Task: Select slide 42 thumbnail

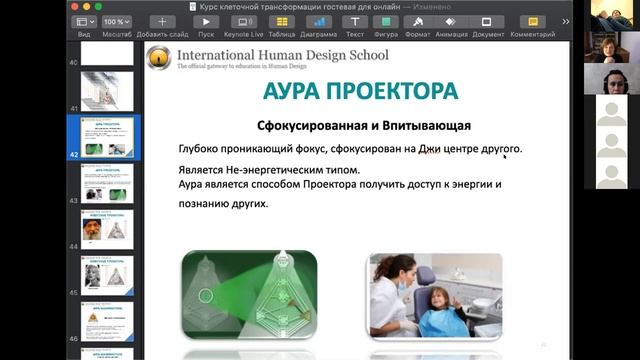Action: (107, 138)
